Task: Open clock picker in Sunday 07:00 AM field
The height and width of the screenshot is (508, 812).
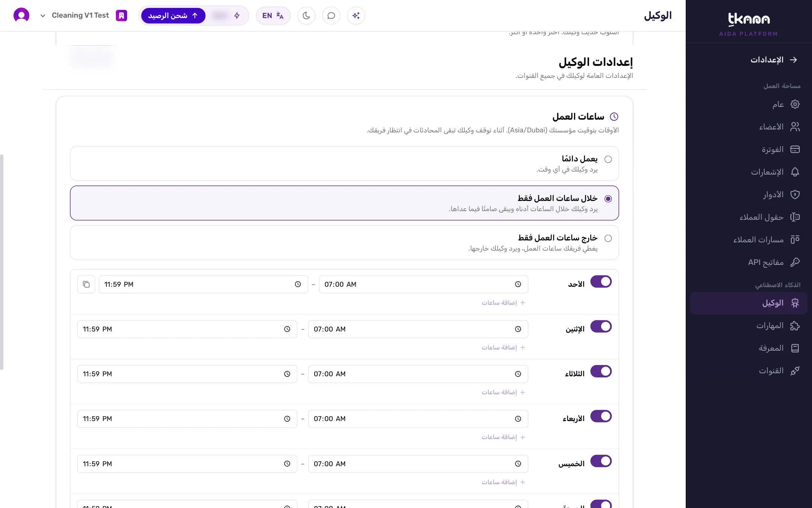Action: [518, 284]
